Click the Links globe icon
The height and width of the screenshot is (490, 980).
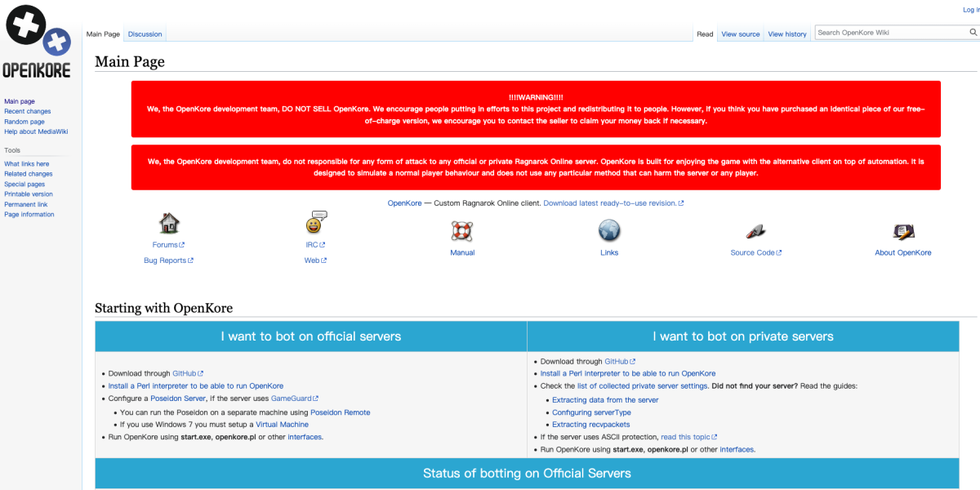click(x=609, y=231)
